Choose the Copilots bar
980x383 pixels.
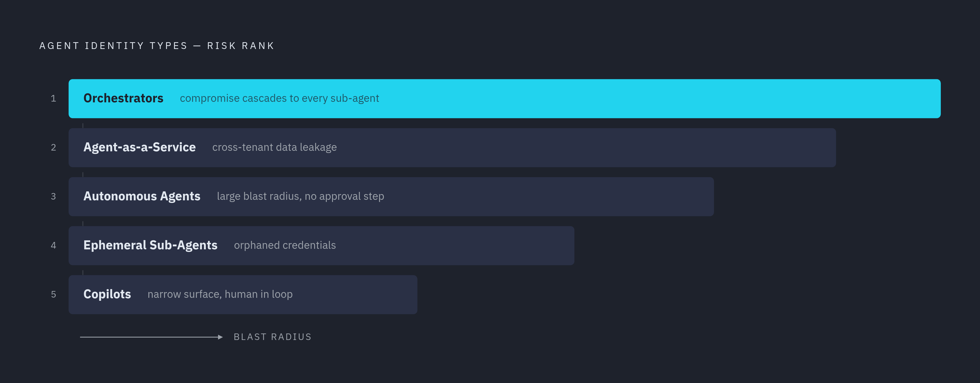click(x=243, y=295)
